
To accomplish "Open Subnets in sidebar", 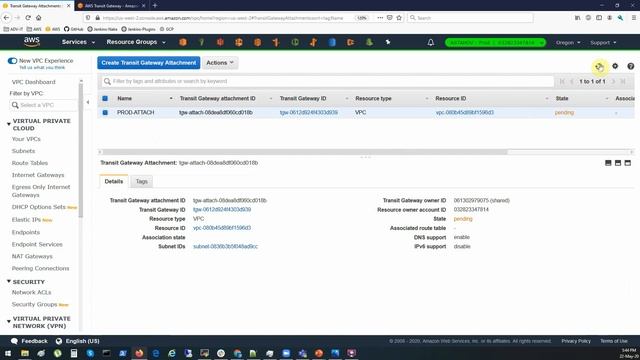I will (23, 151).
